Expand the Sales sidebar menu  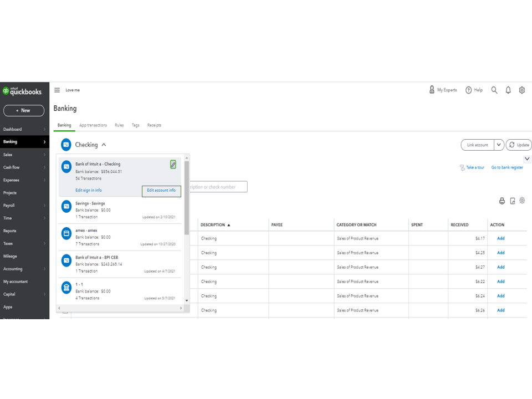pos(24,155)
